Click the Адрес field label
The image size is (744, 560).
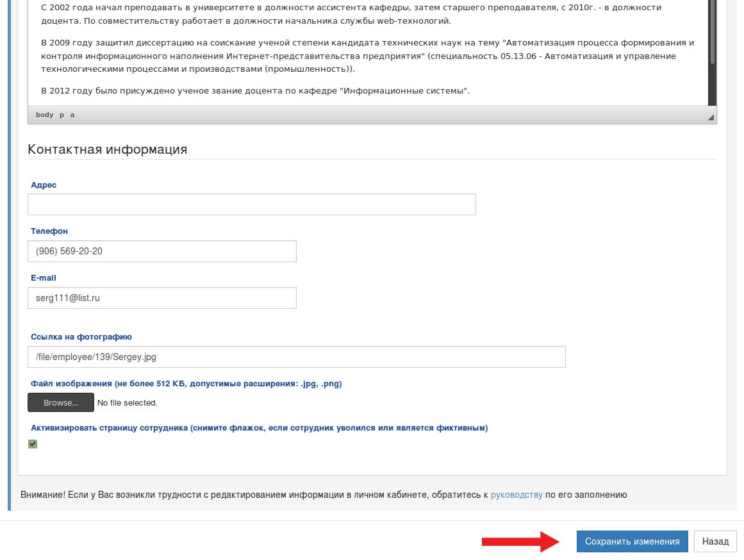[x=44, y=185]
